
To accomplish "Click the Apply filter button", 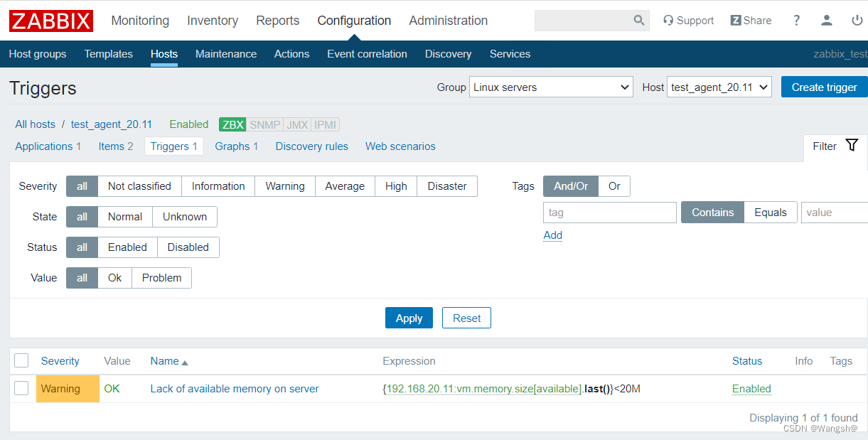I will pyautogui.click(x=409, y=318).
